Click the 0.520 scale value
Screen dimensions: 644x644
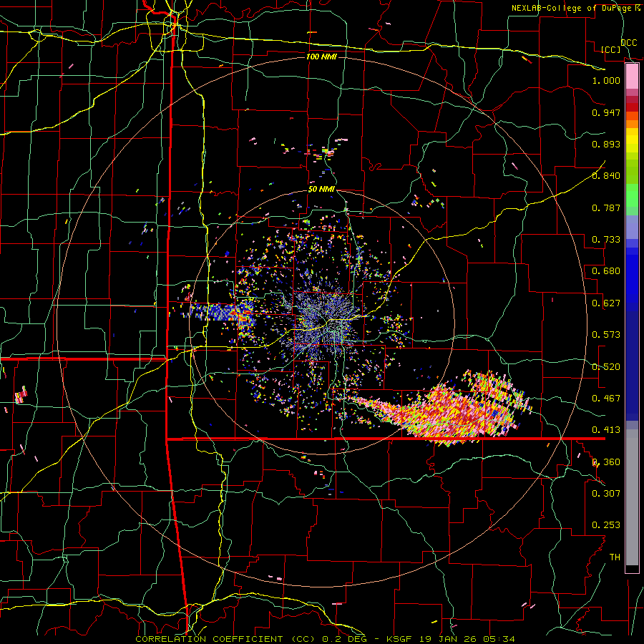pyautogui.click(x=606, y=366)
